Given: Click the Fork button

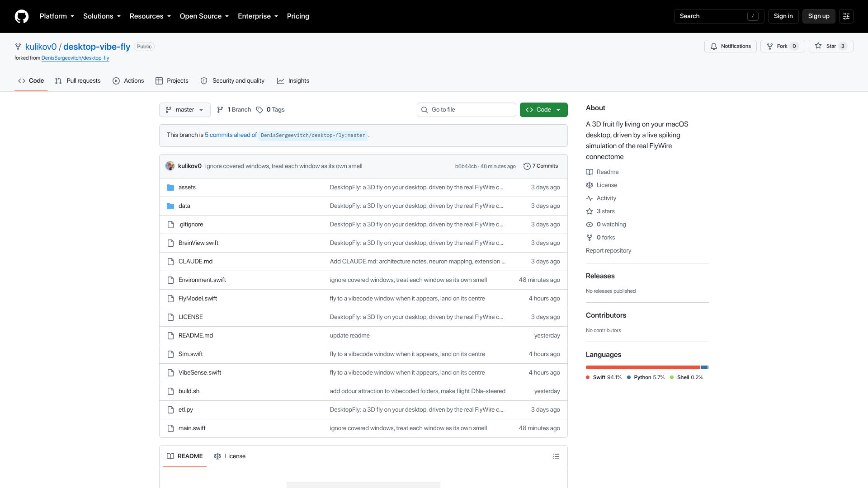Looking at the screenshot, I should click(x=783, y=46).
